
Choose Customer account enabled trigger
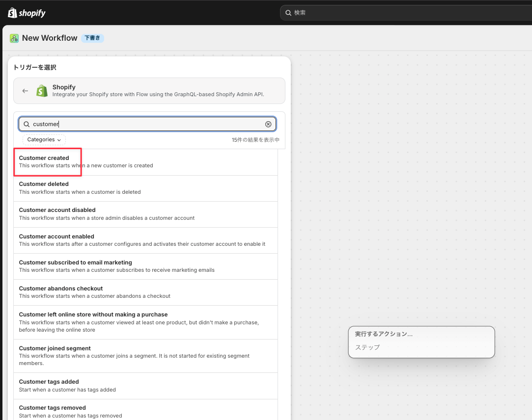tap(145, 240)
